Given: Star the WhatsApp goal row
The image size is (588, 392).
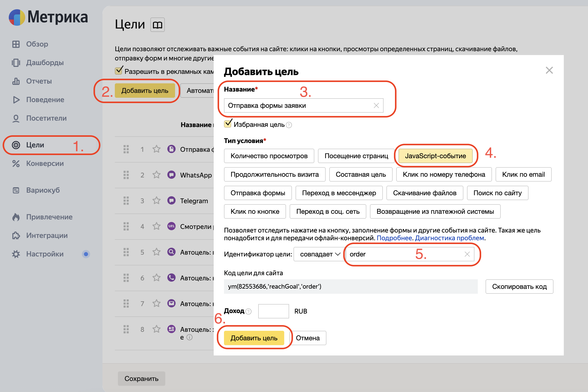Looking at the screenshot, I should click(157, 175).
